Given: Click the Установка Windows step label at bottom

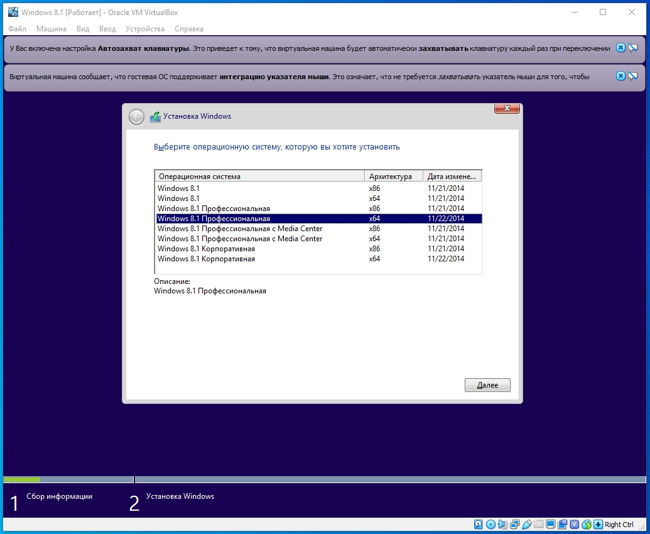Looking at the screenshot, I should click(x=180, y=496).
